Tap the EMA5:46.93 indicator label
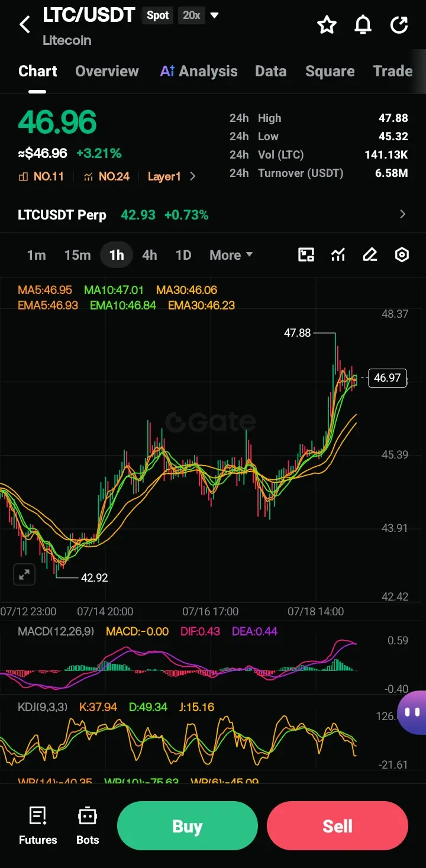426x868 pixels. (48, 305)
